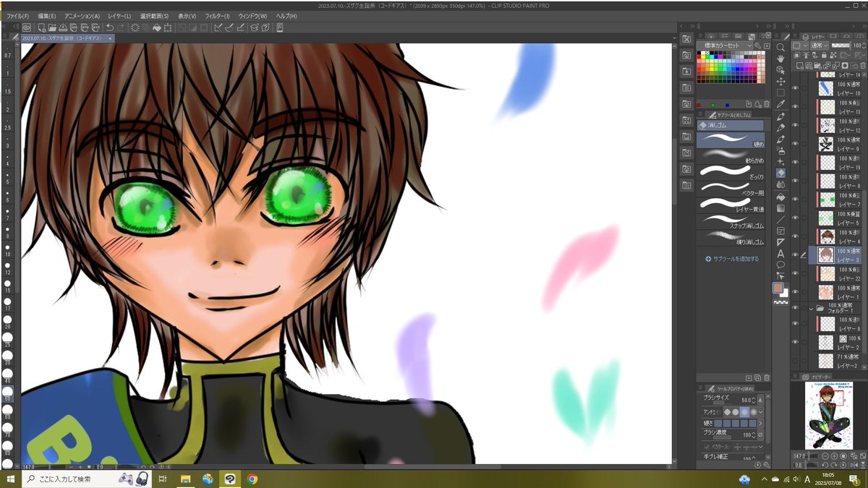Open layer blend mode 通常 dropdown
The width and height of the screenshot is (868, 488).
point(820,46)
